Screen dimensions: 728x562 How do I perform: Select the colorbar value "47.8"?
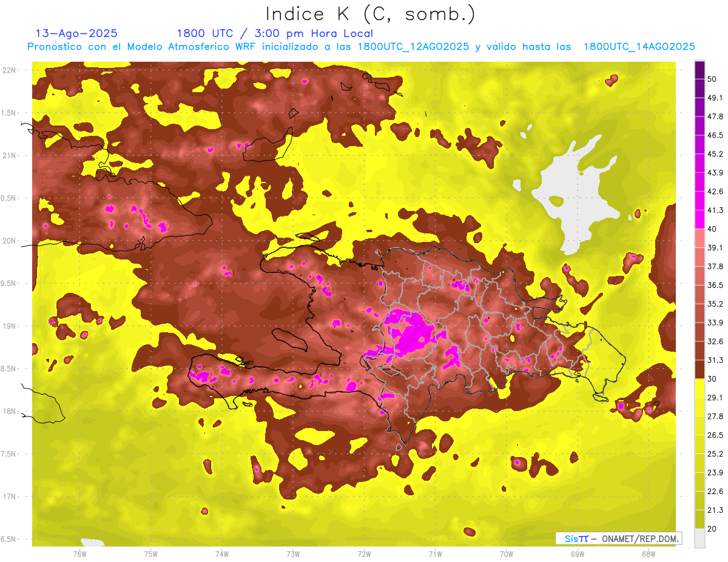click(715, 117)
